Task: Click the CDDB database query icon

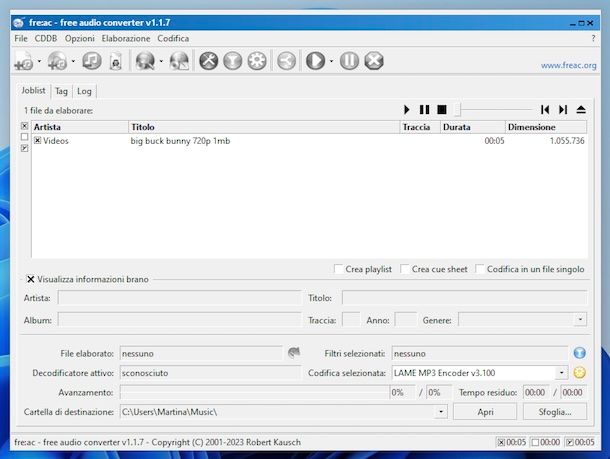Action: [x=145, y=61]
